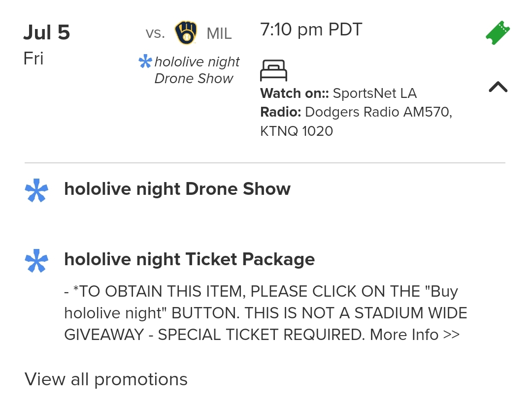Click the 7:10 pm PDT game time
This screenshot has height=401, width=532.
coord(311,30)
